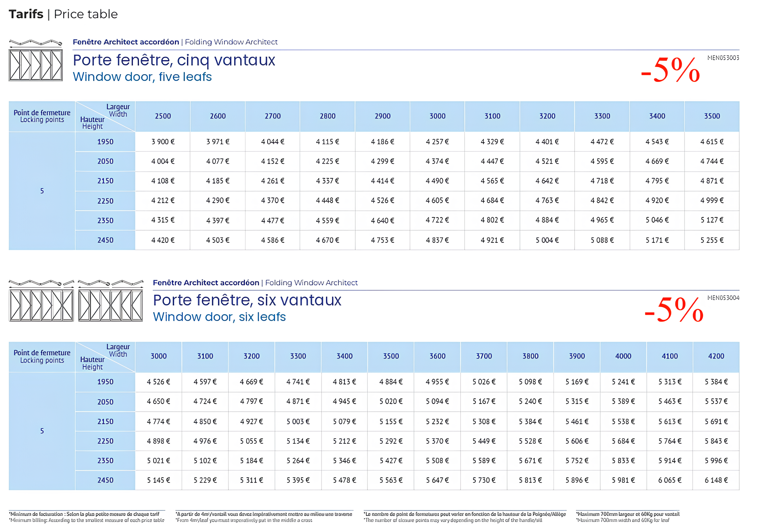Select the 4200 width column header
This screenshot has height=532, width=774.
(x=716, y=356)
